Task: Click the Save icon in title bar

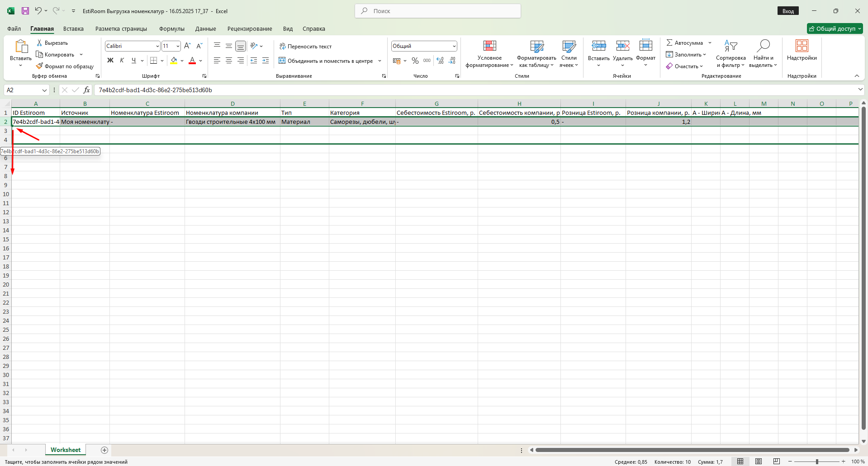Action: click(x=25, y=11)
